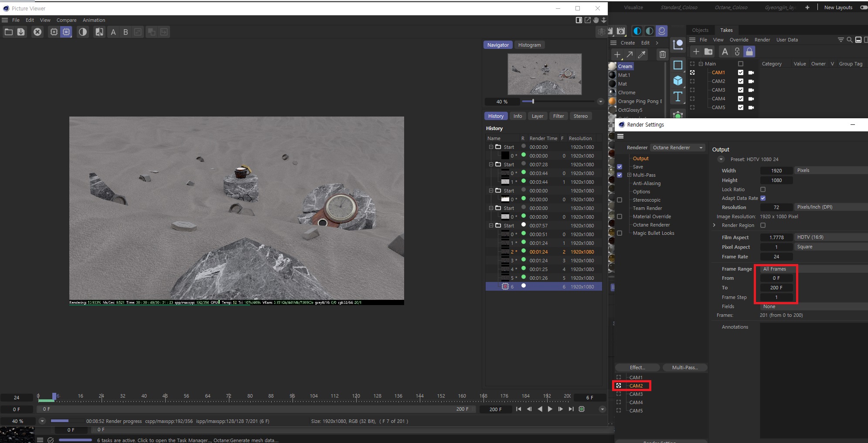The height and width of the screenshot is (443, 868).
Task: Click the Width value field 1920
Action: tap(776, 171)
